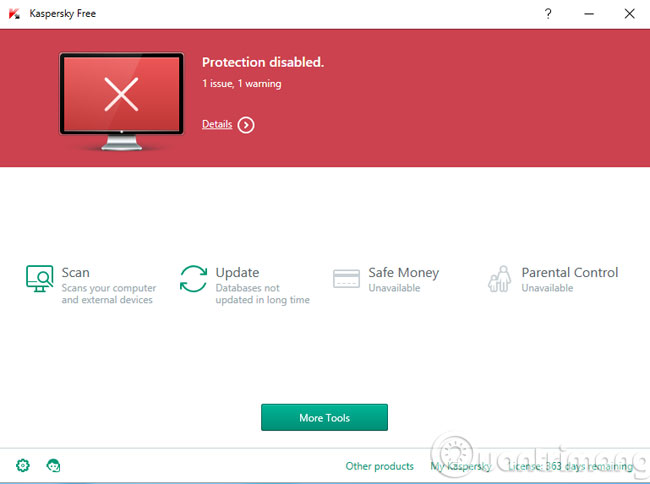This screenshot has width=650, height=484.
Task: Open the Details link
Action: click(x=217, y=124)
